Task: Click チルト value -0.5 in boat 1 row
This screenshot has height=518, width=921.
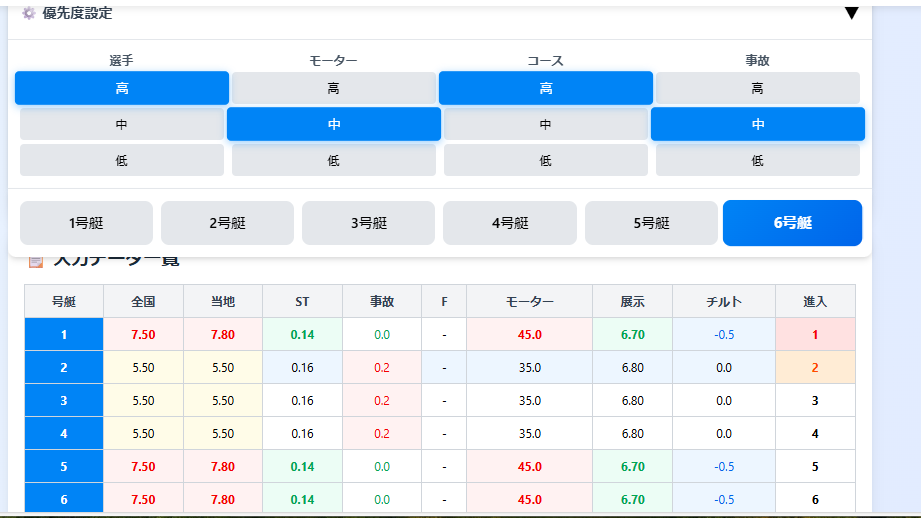Action: coord(724,335)
